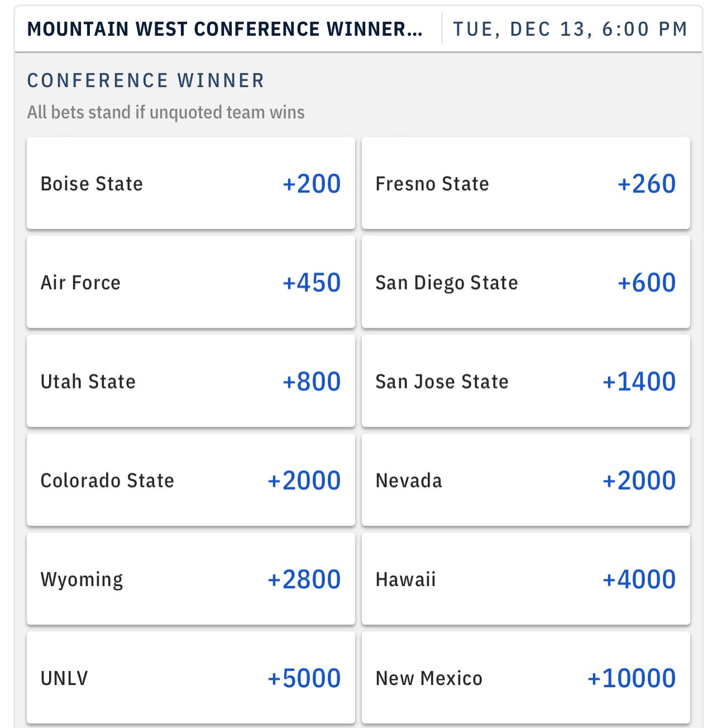Choose Colorado State +2000

coord(190,480)
